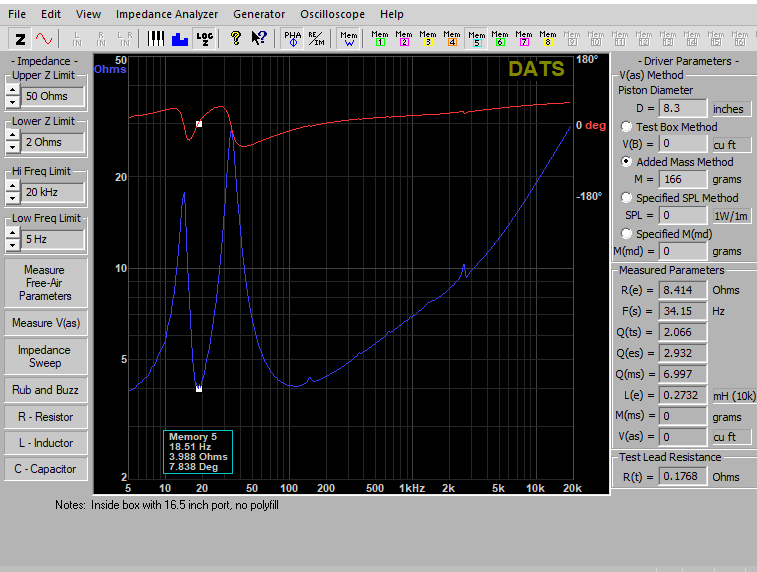Select Mem 4 memory slot
The width and height of the screenshot is (757, 572).
point(452,39)
